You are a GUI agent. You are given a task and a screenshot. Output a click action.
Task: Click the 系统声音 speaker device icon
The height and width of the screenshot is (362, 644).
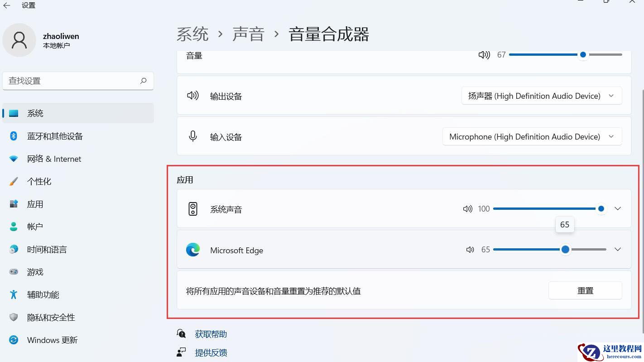(193, 209)
